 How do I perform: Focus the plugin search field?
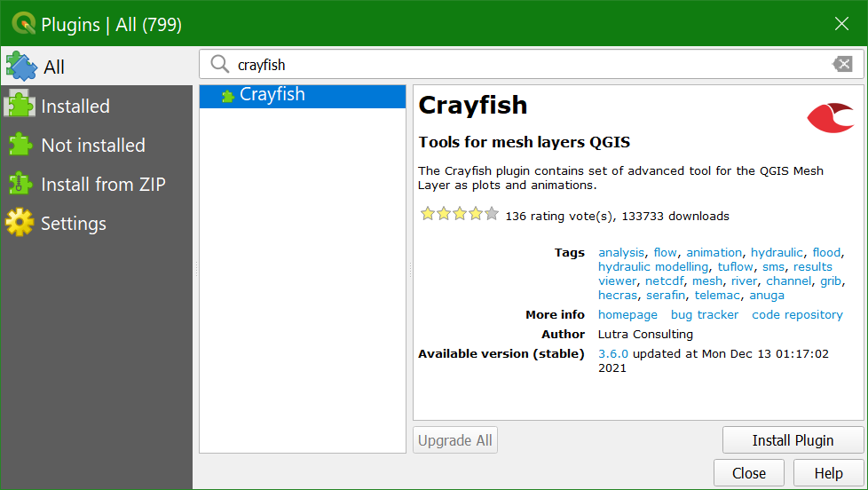(532, 64)
